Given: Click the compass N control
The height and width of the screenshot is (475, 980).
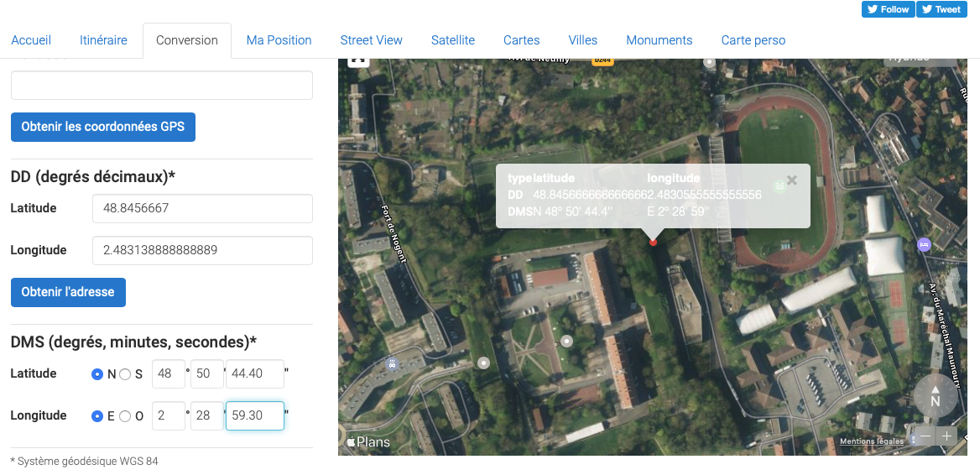Looking at the screenshot, I should click(935, 395).
